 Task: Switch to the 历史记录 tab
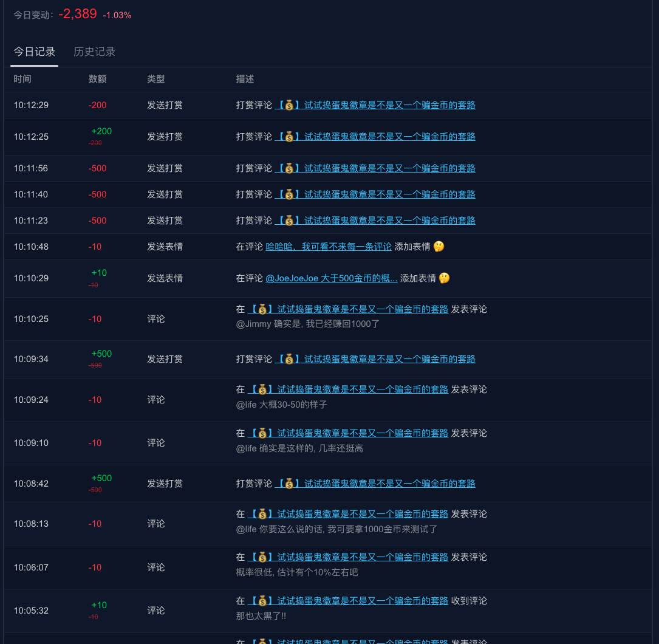click(x=94, y=52)
